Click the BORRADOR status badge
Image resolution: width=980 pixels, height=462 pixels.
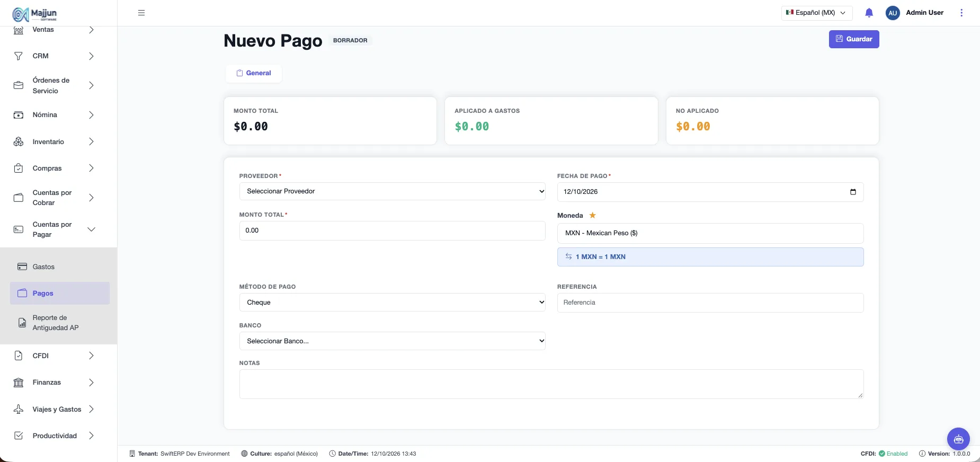point(350,40)
